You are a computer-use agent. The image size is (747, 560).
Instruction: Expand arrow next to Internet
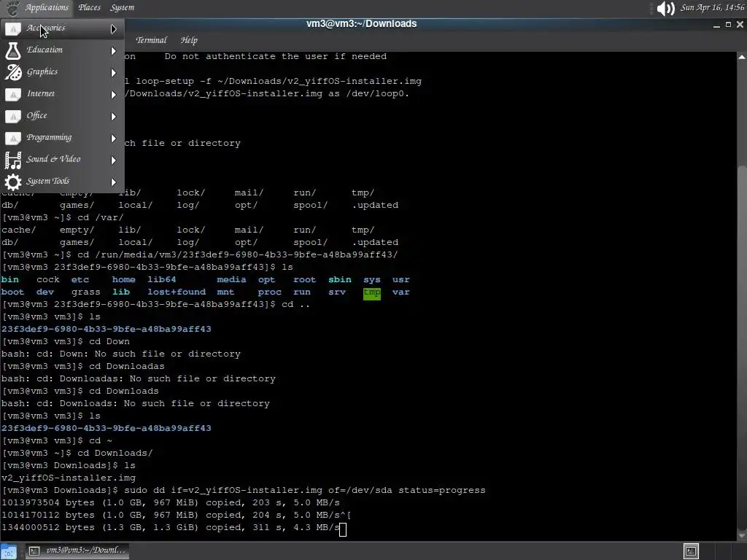pos(113,94)
